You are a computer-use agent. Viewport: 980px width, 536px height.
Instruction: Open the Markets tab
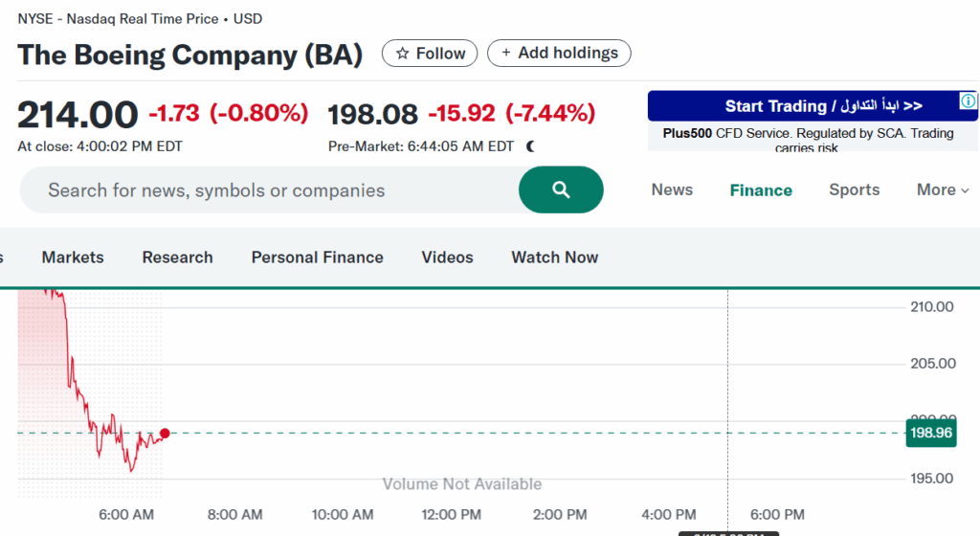[73, 257]
